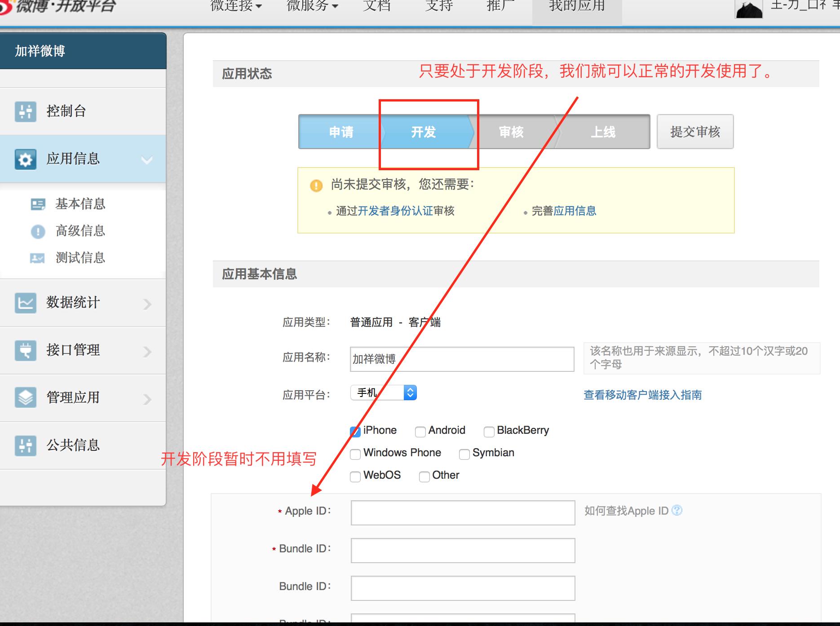Open 测试信息 sub-item

[80, 258]
